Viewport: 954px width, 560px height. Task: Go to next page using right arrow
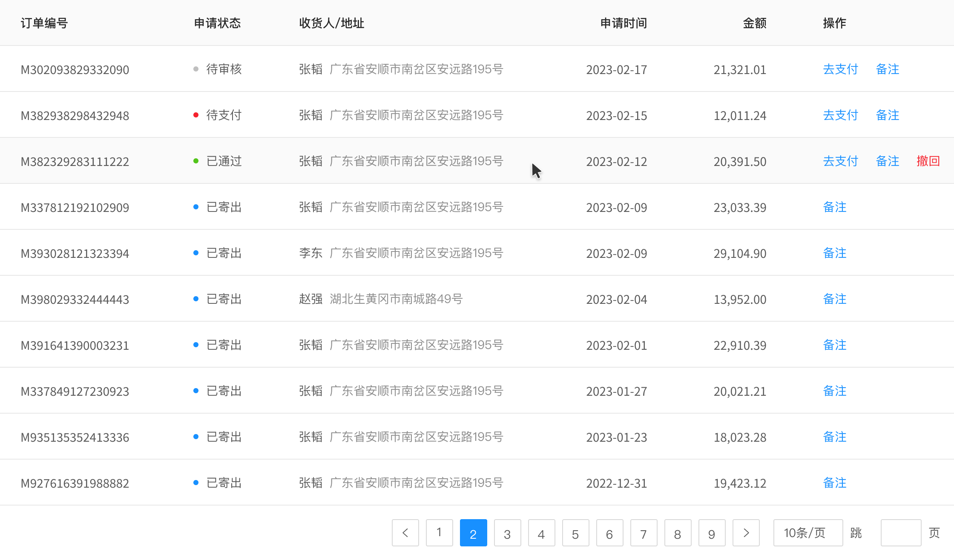pyautogui.click(x=746, y=533)
